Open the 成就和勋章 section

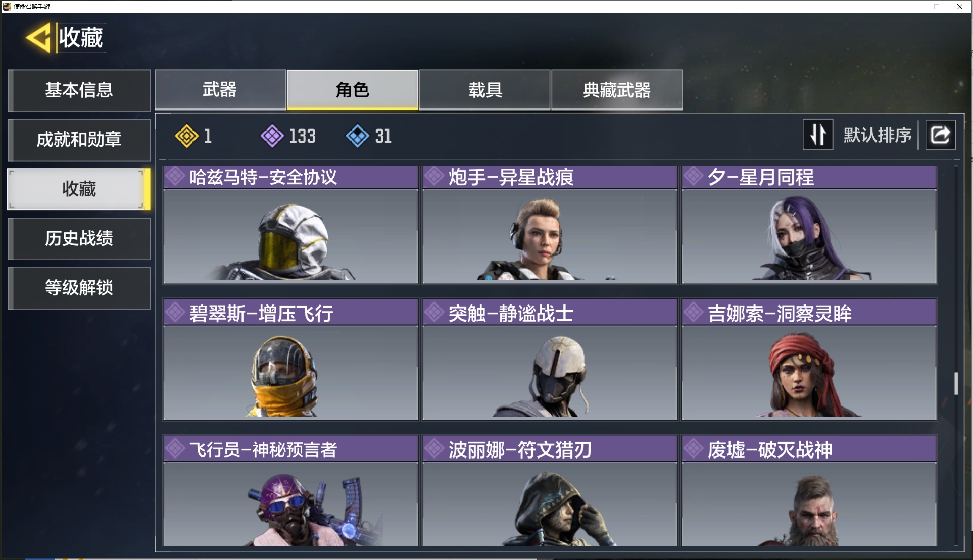79,139
